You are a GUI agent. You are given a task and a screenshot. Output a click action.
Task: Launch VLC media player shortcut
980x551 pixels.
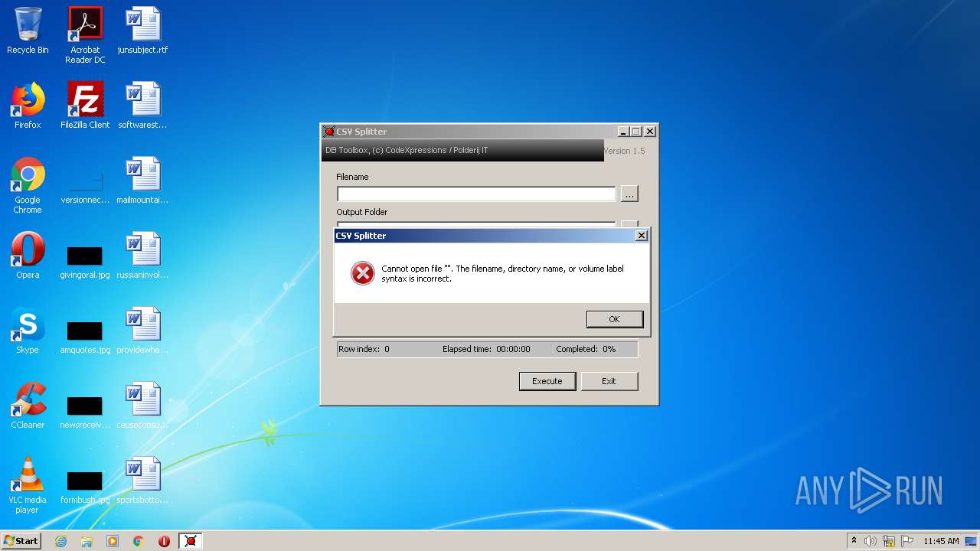coord(28,486)
